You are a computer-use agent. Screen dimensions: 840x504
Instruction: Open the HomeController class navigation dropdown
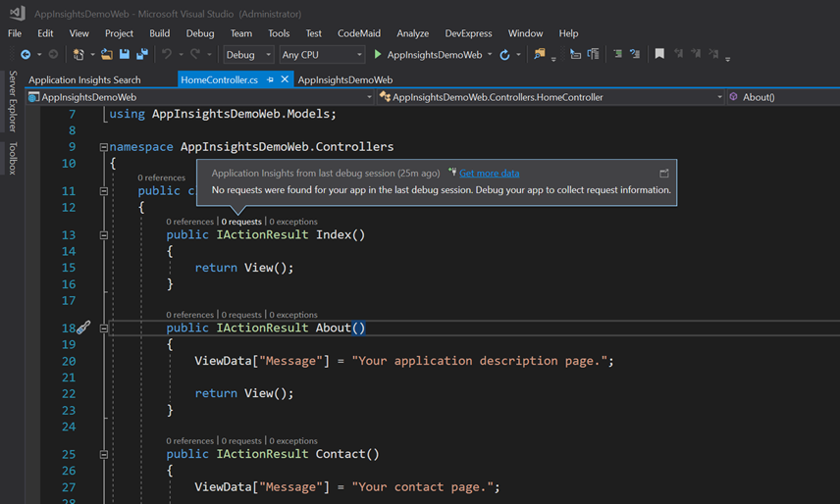click(x=551, y=97)
